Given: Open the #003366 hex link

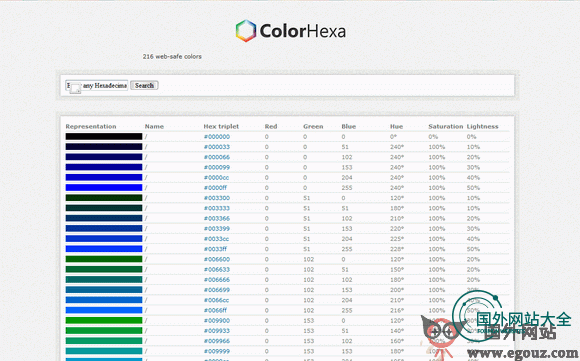Looking at the screenshot, I should click(217, 218).
